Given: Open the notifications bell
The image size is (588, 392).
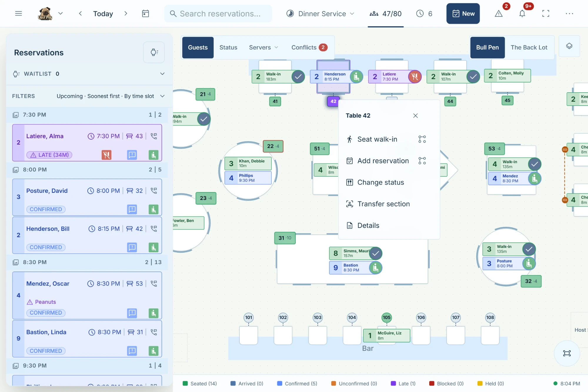Looking at the screenshot, I should (x=522, y=14).
